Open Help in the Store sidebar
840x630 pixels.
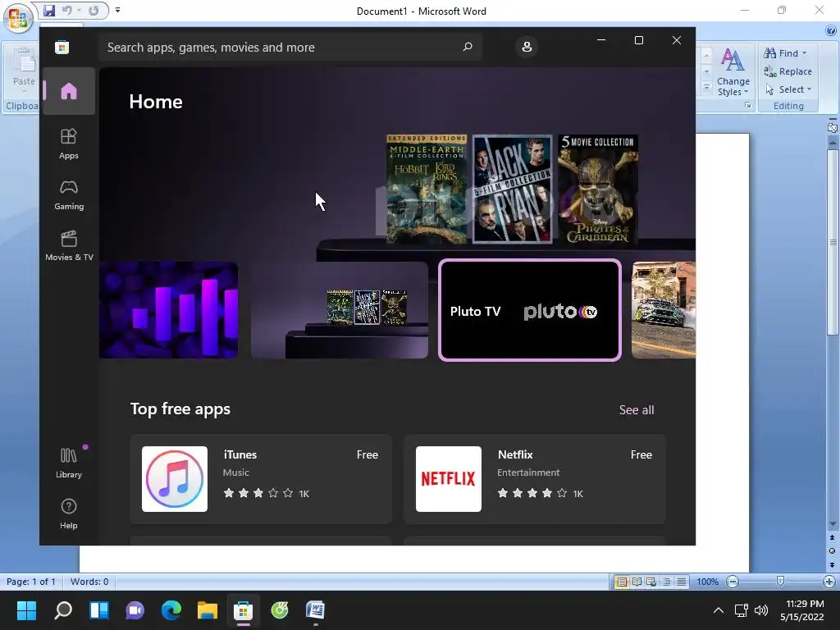tap(69, 514)
